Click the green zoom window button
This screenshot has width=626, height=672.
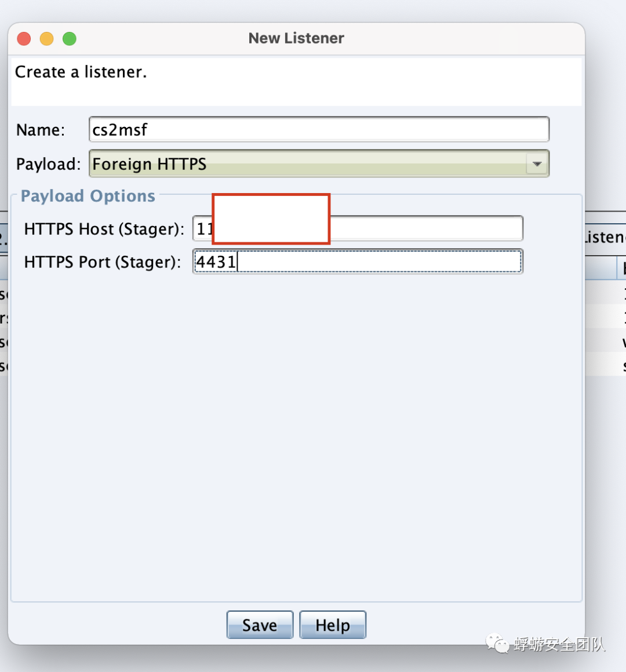[x=70, y=39]
